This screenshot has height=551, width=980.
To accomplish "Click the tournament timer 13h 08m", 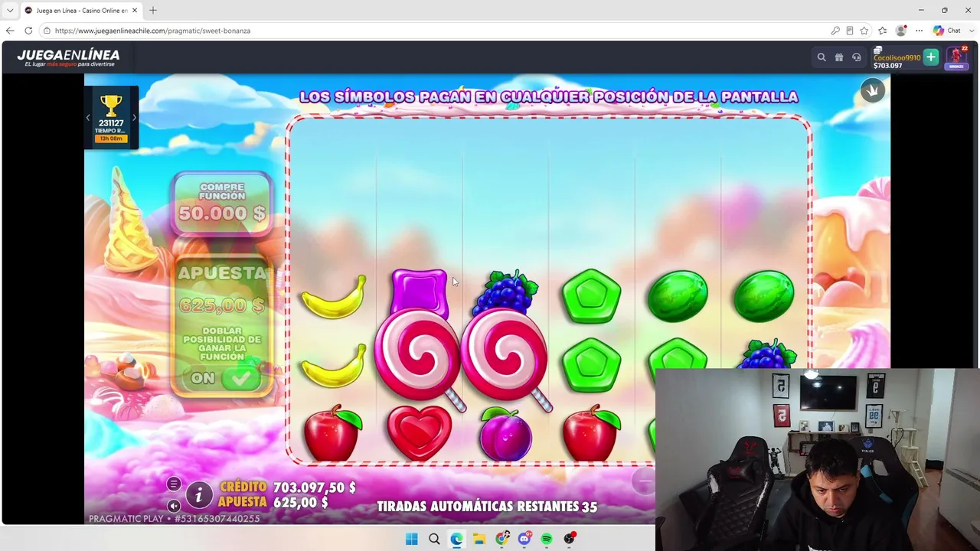I will [x=111, y=139].
